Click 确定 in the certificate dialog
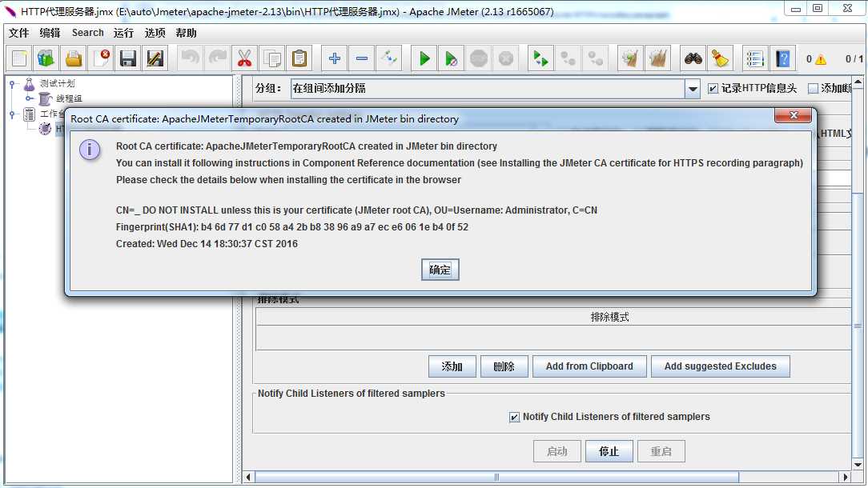 coord(440,270)
